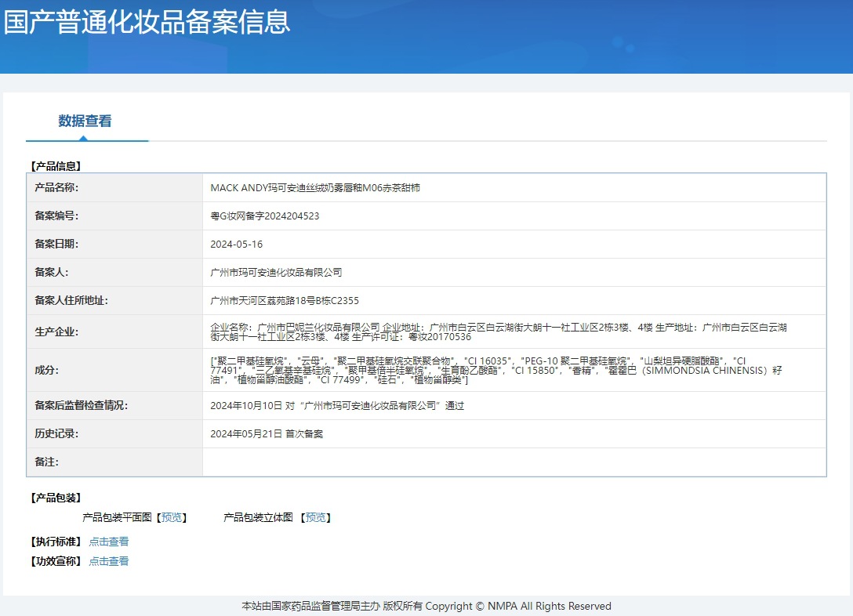Click the 【产品包装】 section heading
Image resolution: width=853 pixels, height=616 pixels.
click(x=56, y=498)
